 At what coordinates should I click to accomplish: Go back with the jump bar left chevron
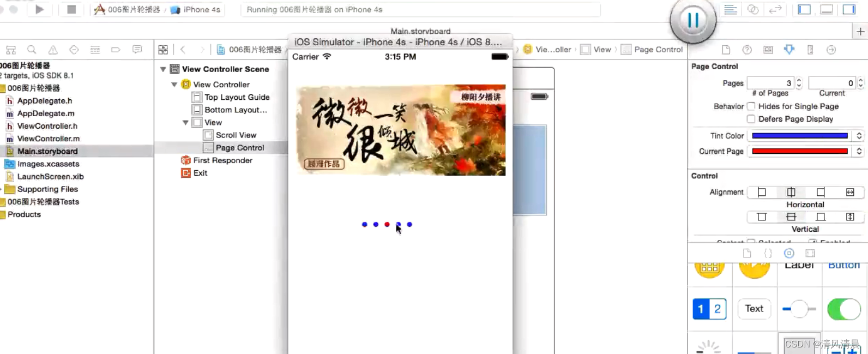pos(183,50)
